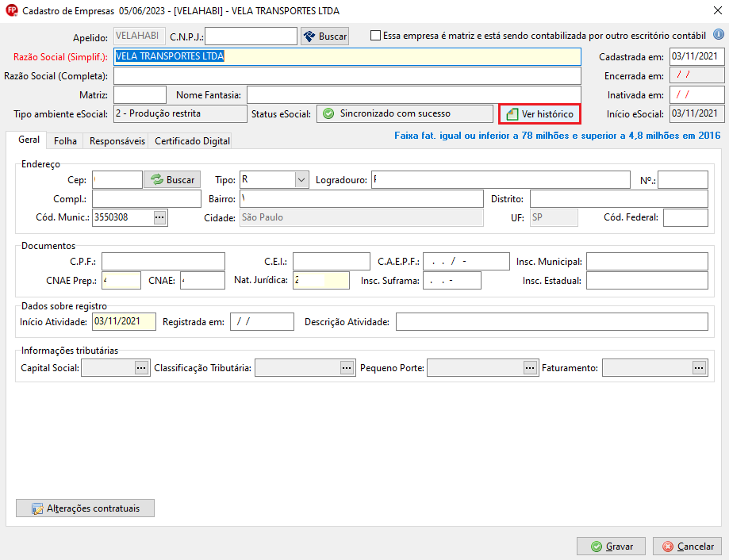The width and height of the screenshot is (729, 560).
Task: Open Pequeno Porte ellipsis lookup
Action: (x=530, y=367)
